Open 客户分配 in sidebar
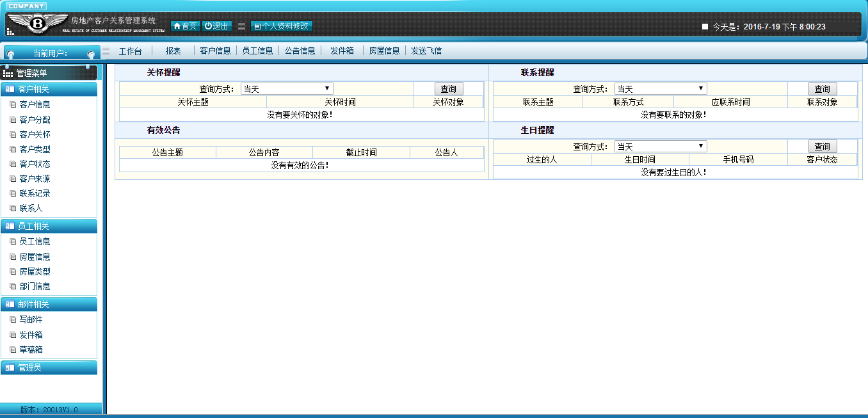Screen dimensions: 868x418 coord(35,120)
